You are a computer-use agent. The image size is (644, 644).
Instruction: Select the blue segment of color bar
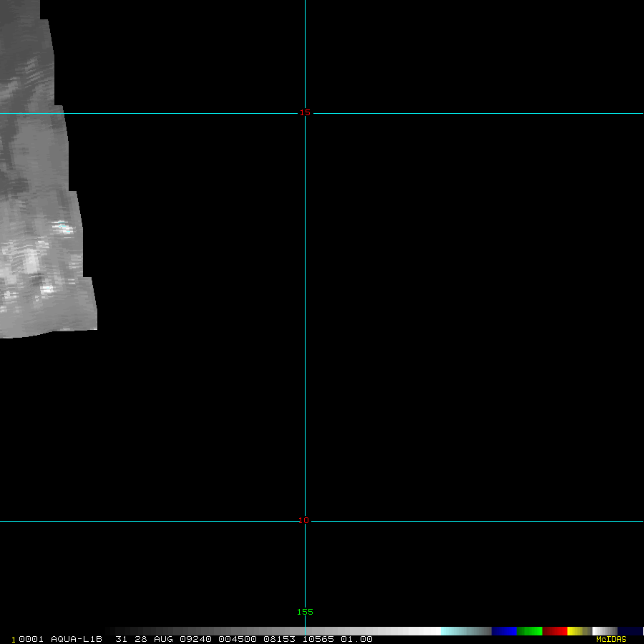[x=504, y=631]
